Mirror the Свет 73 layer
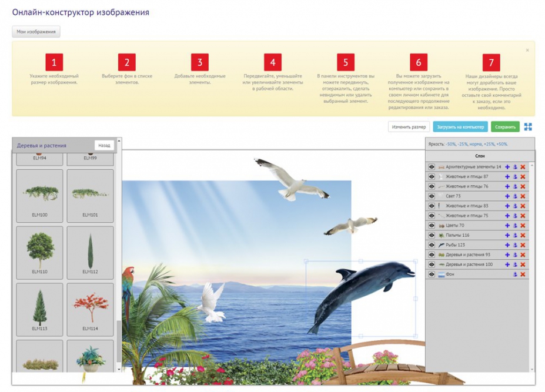This screenshot has width=545, height=392. (x=515, y=196)
